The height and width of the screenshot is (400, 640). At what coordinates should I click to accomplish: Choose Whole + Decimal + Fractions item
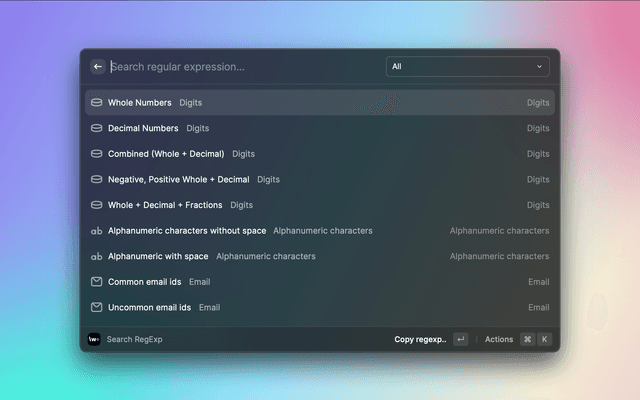click(167, 205)
